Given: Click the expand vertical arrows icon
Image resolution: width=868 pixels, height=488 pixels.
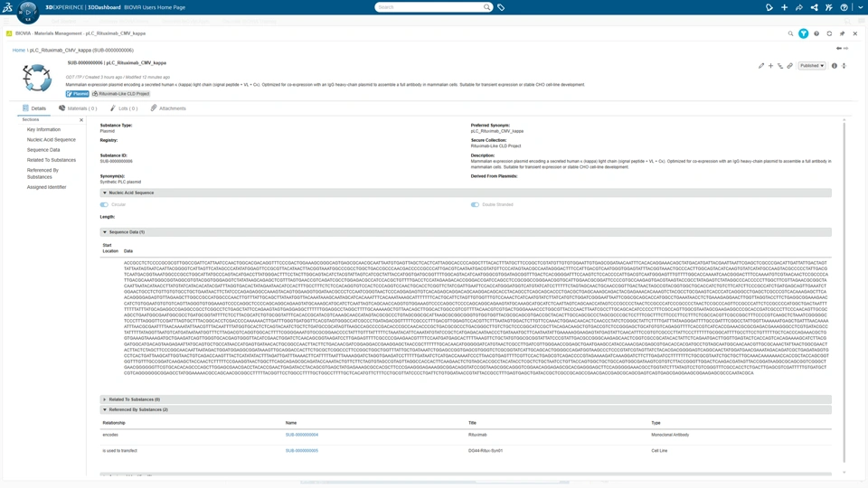Looking at the screenshot, I should pyautogui.click(x=844, y=66).
